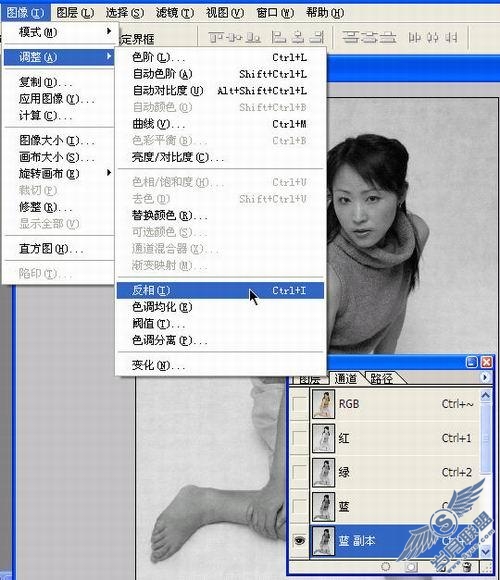
Task: Expand the 旋转画布(E) submenu
Action: [x=60, y=173]
